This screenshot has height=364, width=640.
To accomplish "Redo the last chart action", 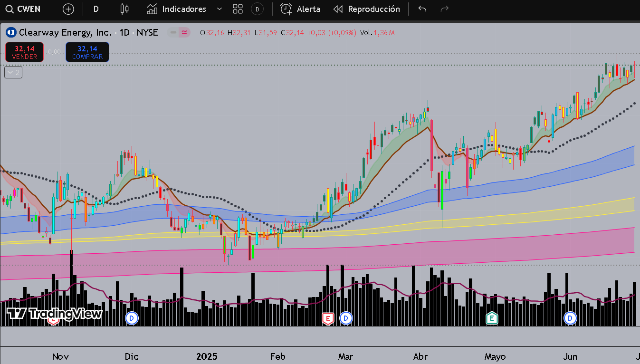I will tap(445, 9).
